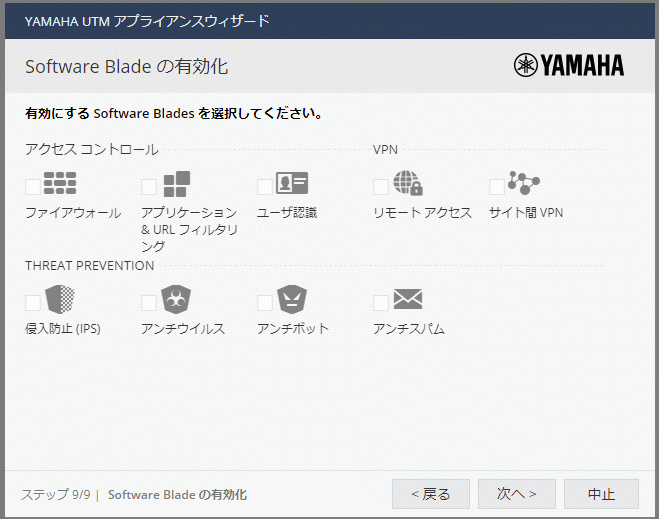Image resolution: width=659 pixels, height=519 pixels.
Task: Click the YAMAHA logo
Action: coord(569,65)
